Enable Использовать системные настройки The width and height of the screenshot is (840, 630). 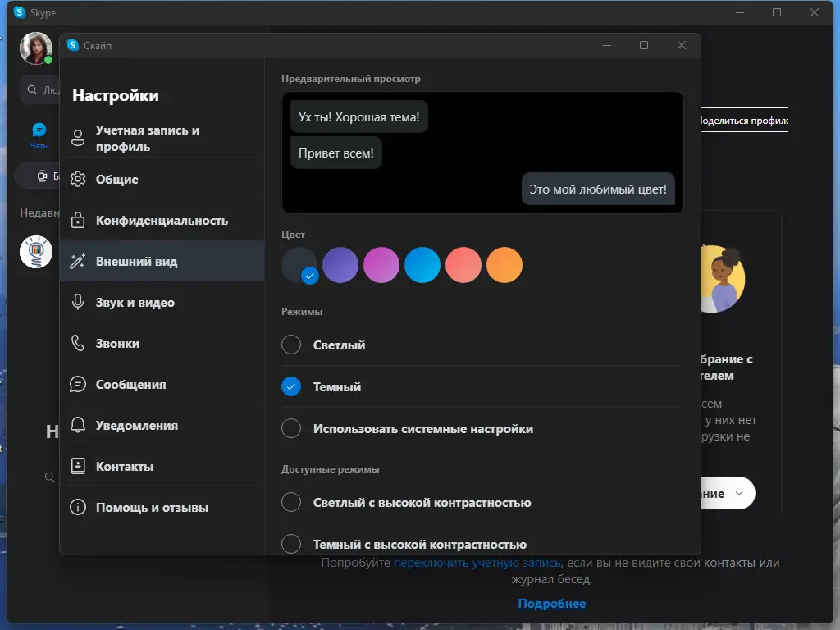coord(291,428)
